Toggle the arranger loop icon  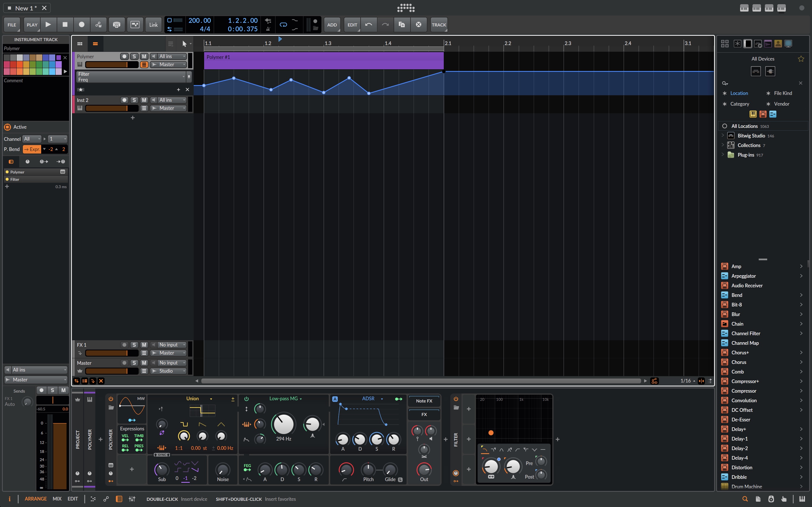point(283,25)
